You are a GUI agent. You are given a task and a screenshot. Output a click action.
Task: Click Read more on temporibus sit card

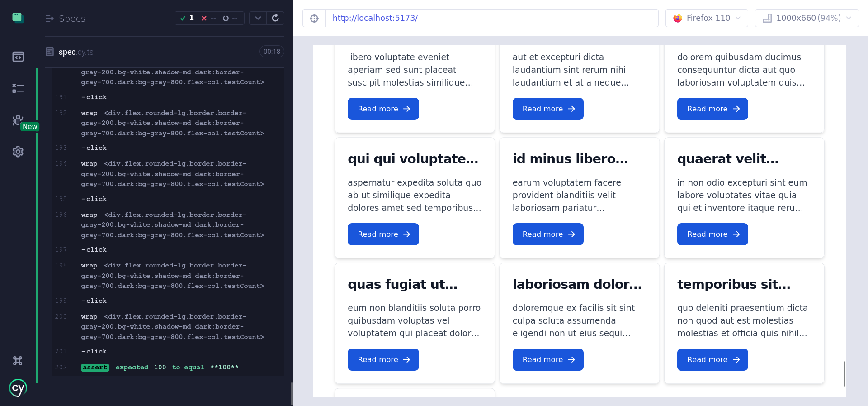712,359
